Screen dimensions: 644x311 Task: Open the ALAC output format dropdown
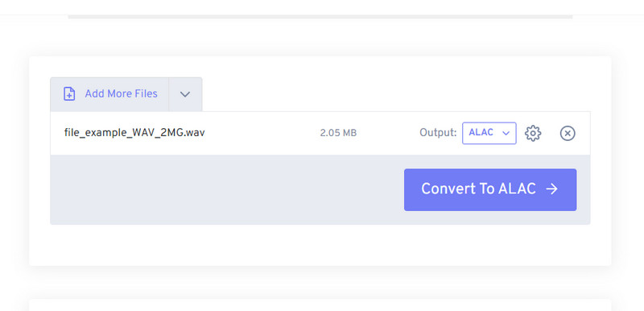pyautogui.click(x=489, y=133)
